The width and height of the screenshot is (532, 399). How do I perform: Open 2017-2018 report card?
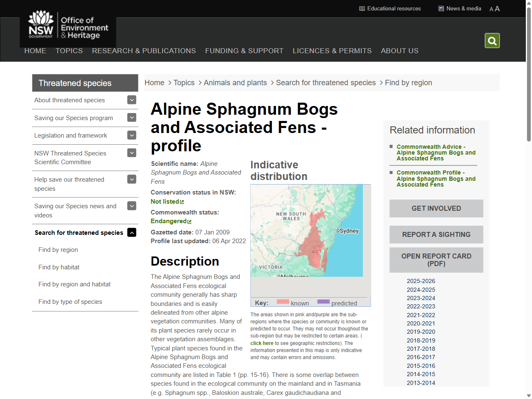point(421,349)
